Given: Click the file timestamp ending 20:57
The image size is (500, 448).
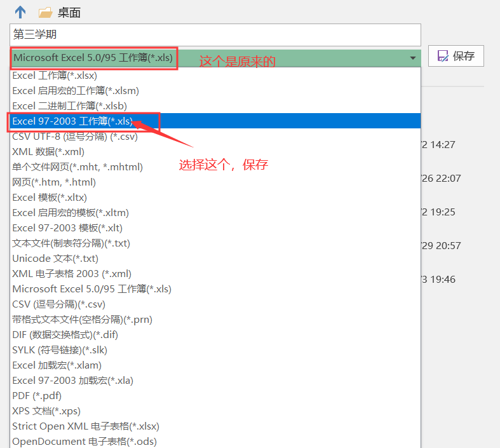Looking at the screenshot, I should click(441, 246).
